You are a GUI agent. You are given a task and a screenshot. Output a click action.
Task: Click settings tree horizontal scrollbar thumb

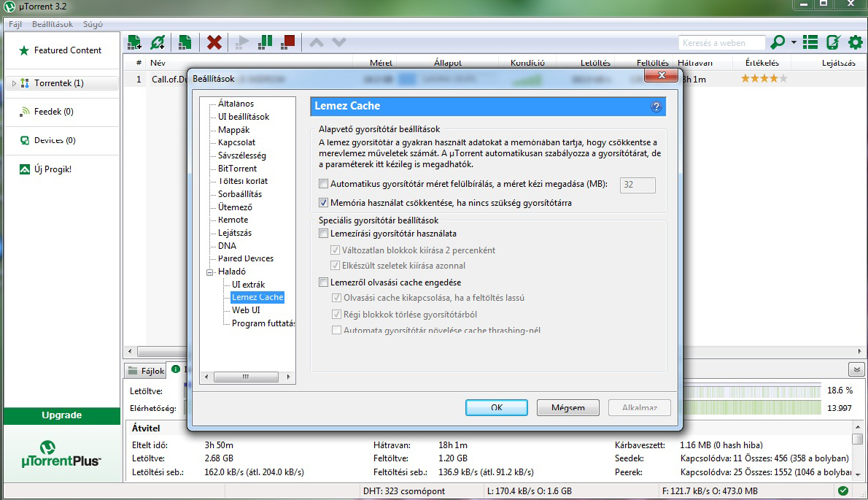coord(246,377)
